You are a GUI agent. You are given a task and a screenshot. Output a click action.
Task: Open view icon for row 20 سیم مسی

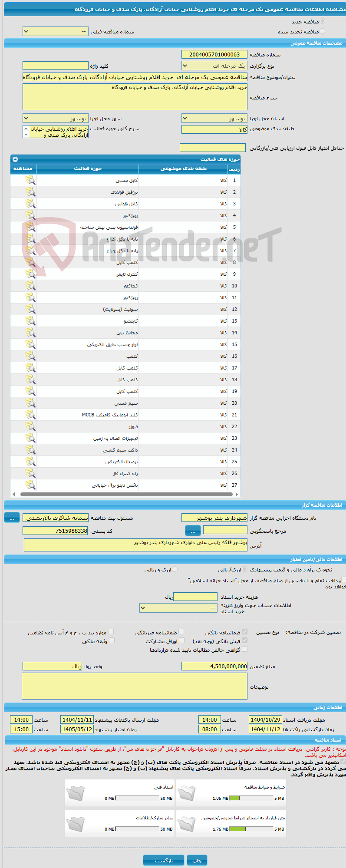30,403
